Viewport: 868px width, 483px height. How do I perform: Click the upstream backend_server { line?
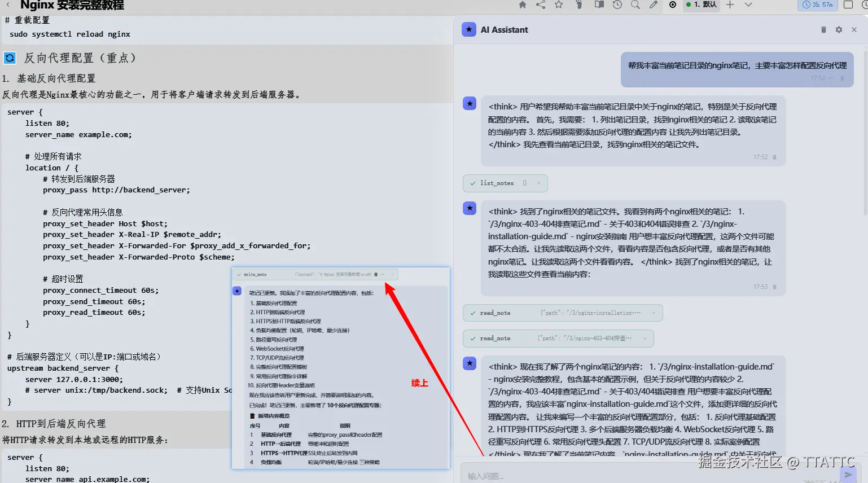[x=63, y=368]
